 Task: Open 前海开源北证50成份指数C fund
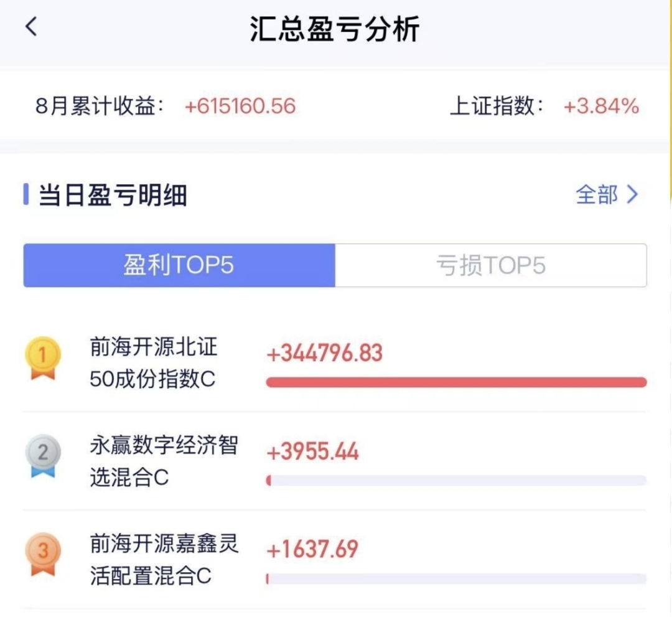[154, 363]
